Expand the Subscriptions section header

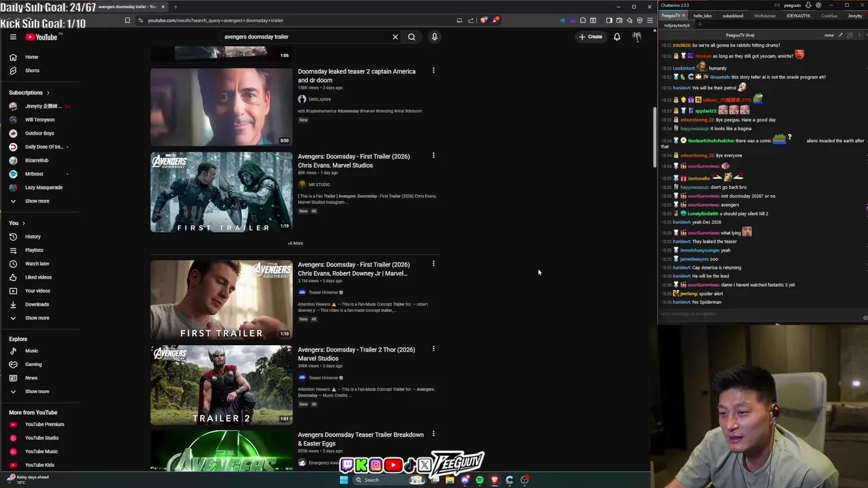pos(29,93)
